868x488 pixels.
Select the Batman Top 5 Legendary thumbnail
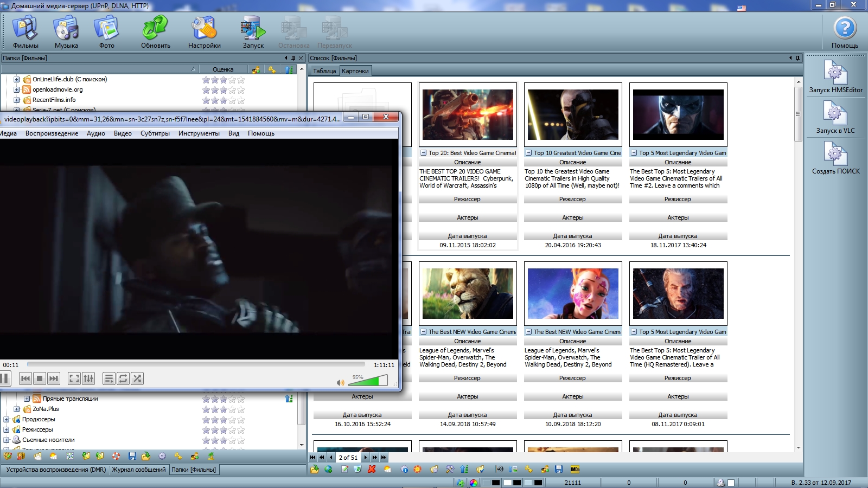click(x=678, y=115)
